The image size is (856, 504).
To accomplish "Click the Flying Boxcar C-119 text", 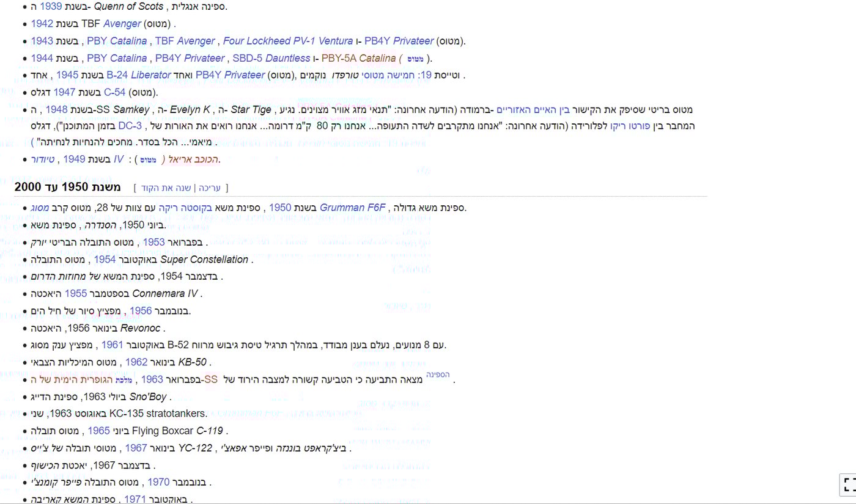I will tap(177, 431).
